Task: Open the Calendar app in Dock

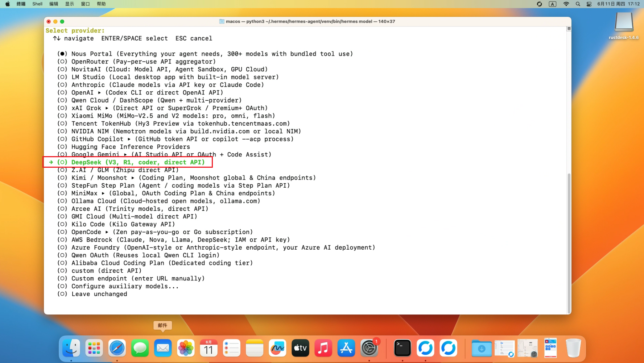Action: coord(209,348)
